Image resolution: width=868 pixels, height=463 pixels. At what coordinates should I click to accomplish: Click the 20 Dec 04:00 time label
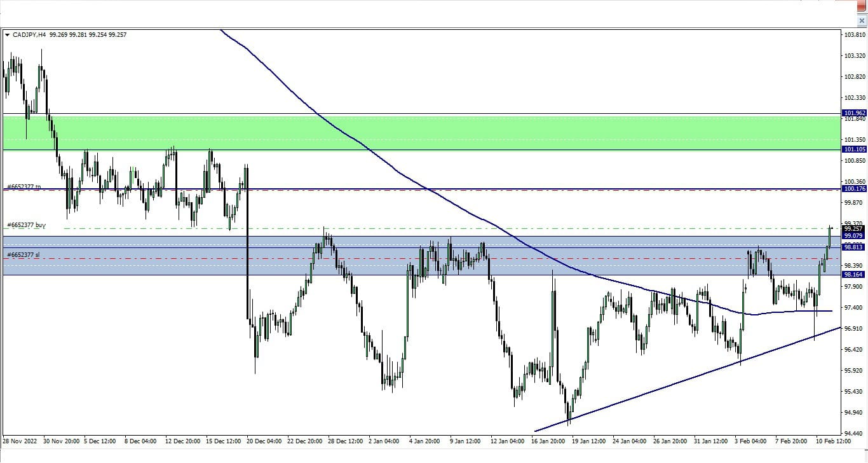(266, 441)
